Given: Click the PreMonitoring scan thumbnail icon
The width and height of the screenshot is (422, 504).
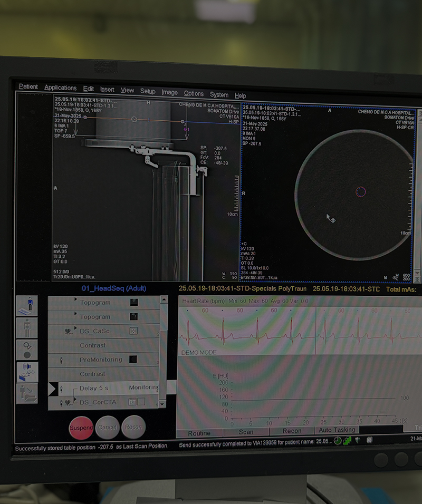Looking at the screenshot, I should tap(133, 360).
